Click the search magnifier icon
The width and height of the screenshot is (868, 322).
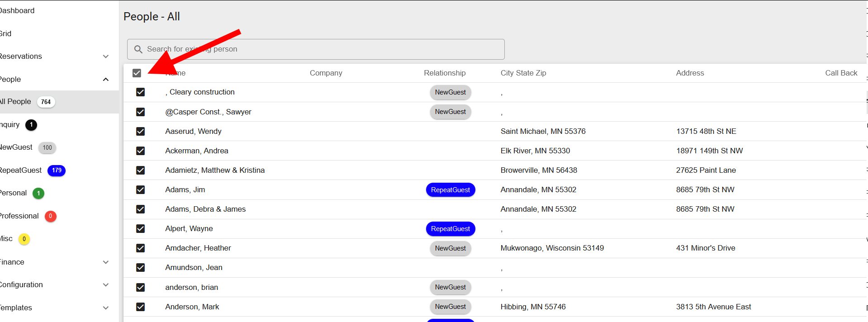tap(138, 49)
